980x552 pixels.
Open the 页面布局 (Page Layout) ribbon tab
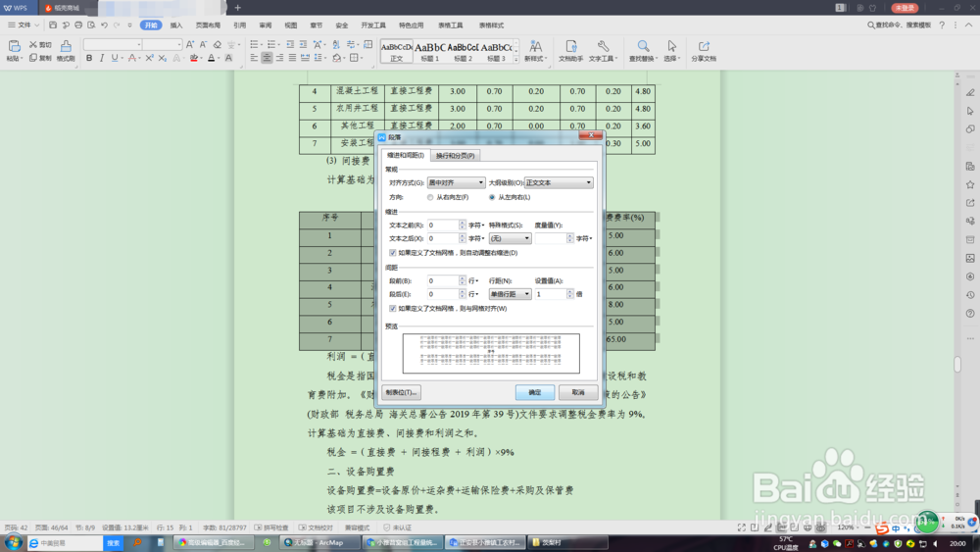coord(208,25)
